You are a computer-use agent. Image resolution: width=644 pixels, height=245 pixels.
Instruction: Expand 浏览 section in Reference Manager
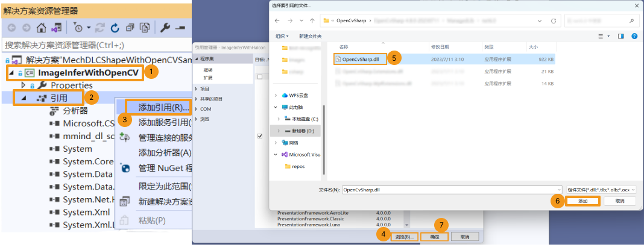[x=197, y=119]
